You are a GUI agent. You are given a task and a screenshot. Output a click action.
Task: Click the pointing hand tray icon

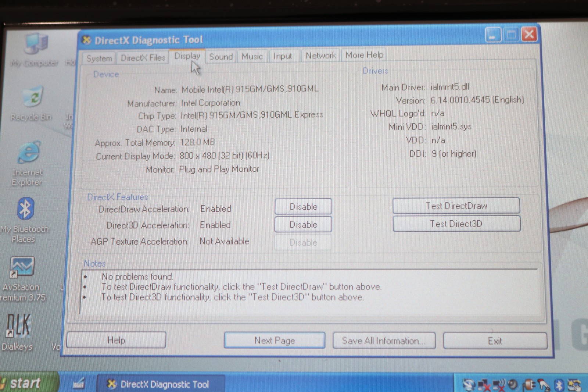point(544,385)
